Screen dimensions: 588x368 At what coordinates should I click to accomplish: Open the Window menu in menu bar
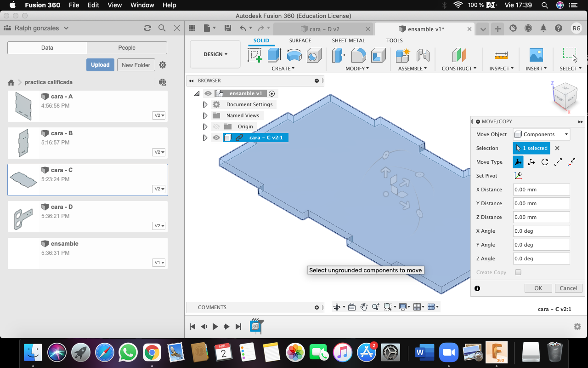(x=142, y=5)
